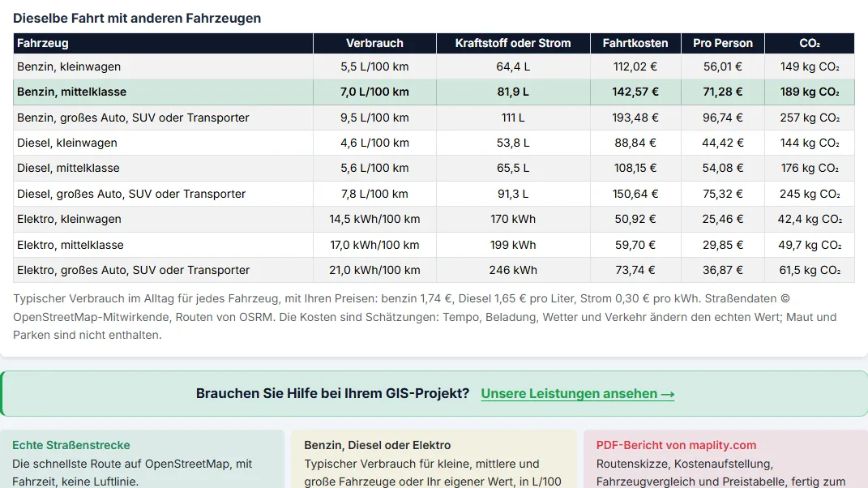Click the "Fahrtkosten" column header
868x488 pixels.
(635, 43)
